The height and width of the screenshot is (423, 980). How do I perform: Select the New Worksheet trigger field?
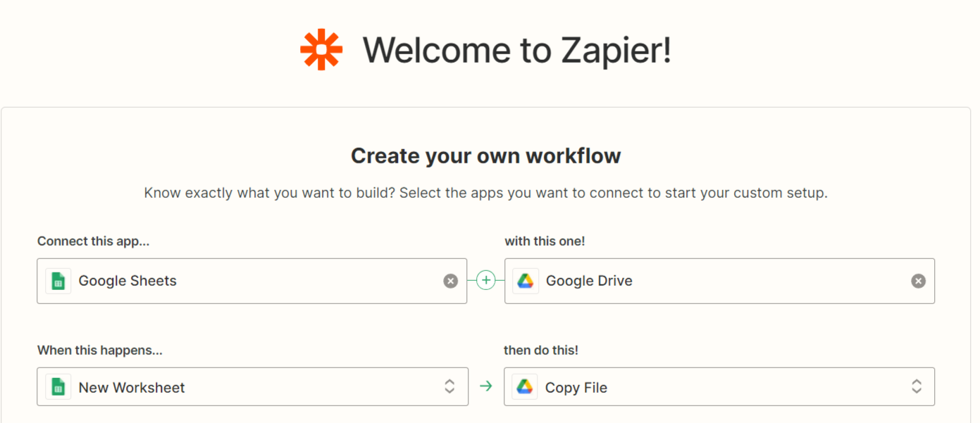[x=247, y=386]
